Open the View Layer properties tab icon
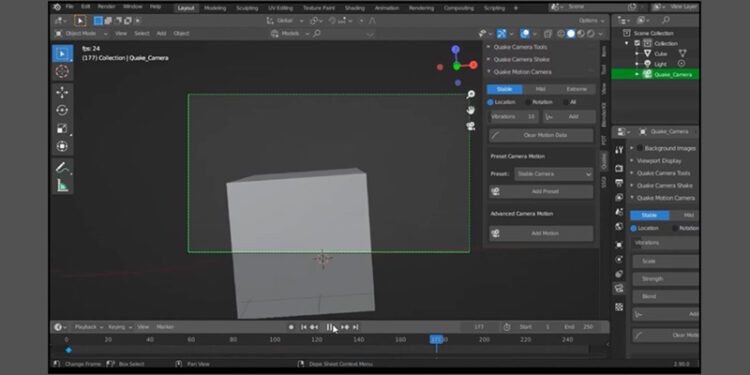This screenshot has width=750, height=375. click(619, 197)
